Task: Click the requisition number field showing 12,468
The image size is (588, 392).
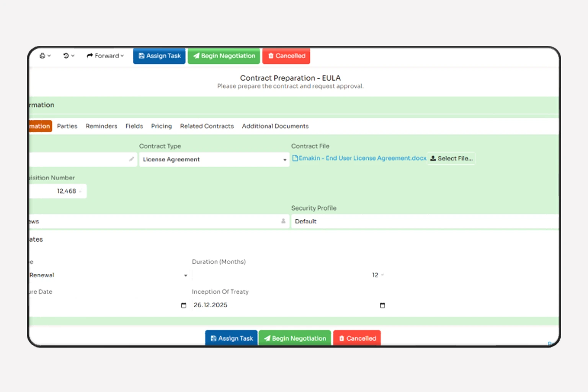Action: (58, 191)
